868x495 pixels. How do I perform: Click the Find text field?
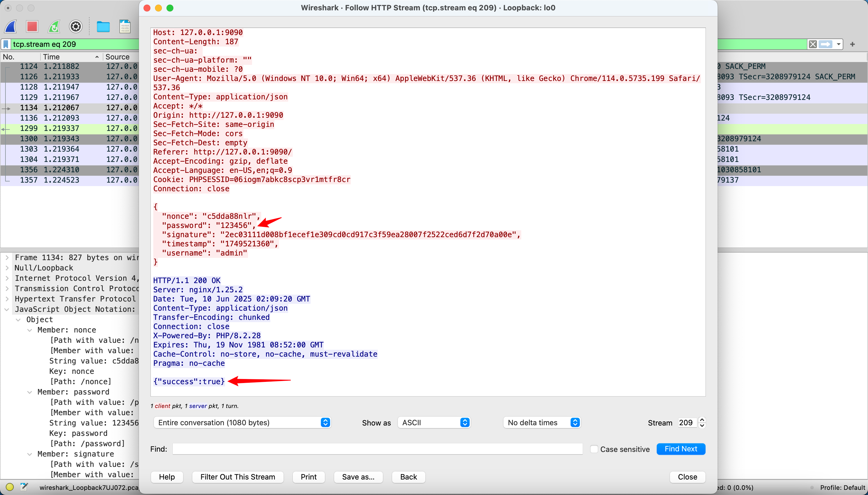[377, 449]
